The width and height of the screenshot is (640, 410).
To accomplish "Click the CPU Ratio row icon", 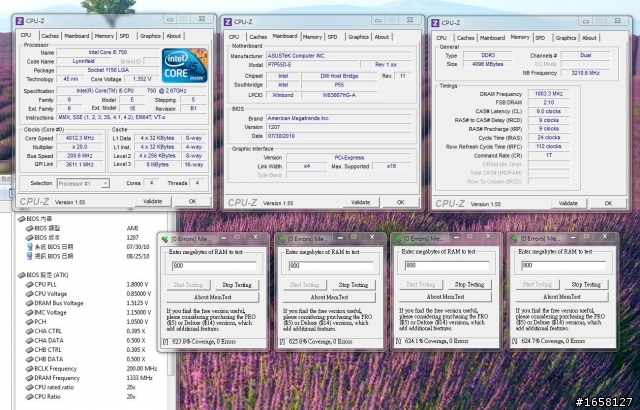I will (29, 397).
